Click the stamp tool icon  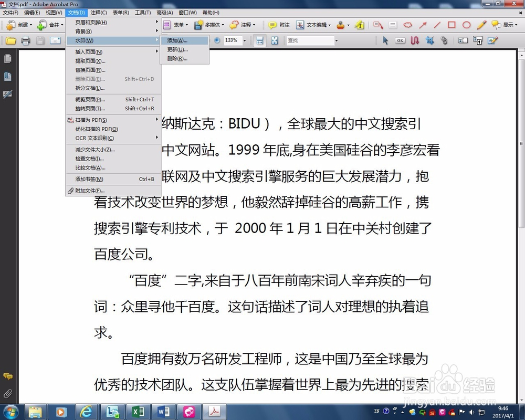click(341, 25)
